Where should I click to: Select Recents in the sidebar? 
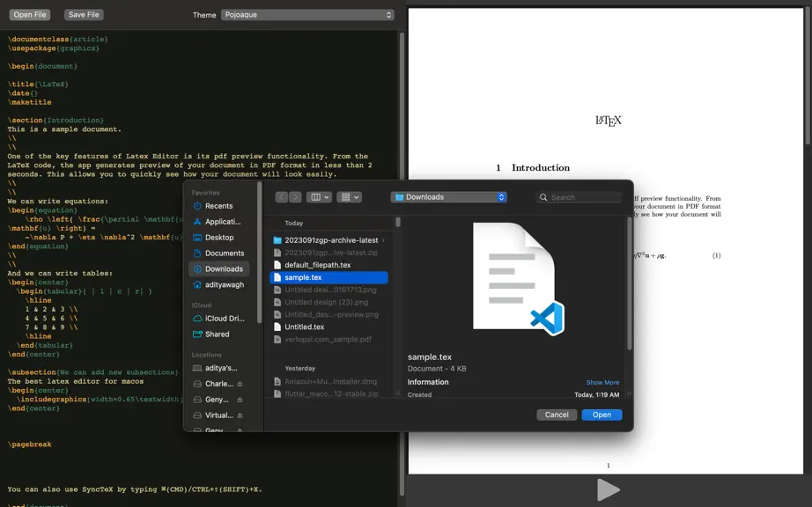click(x=219, y=206)
